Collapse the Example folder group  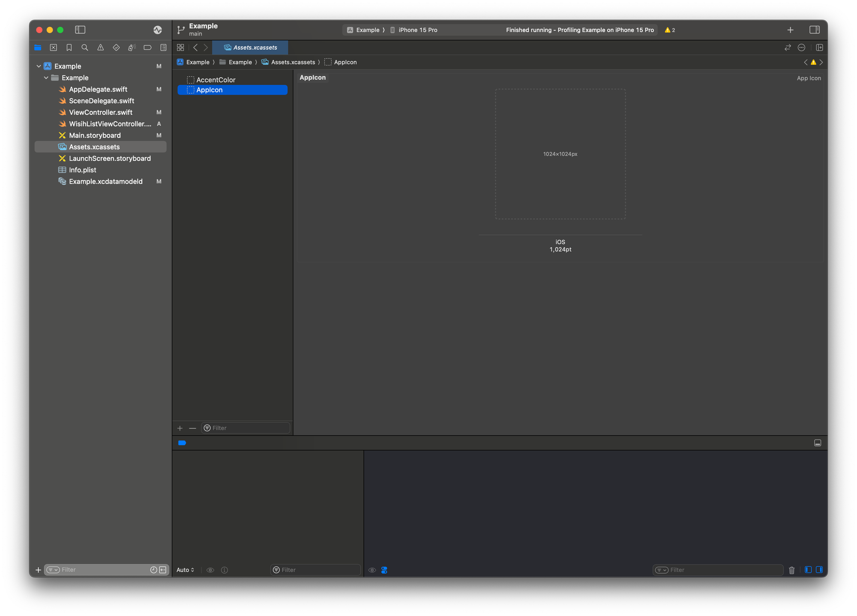pos(46,78)
